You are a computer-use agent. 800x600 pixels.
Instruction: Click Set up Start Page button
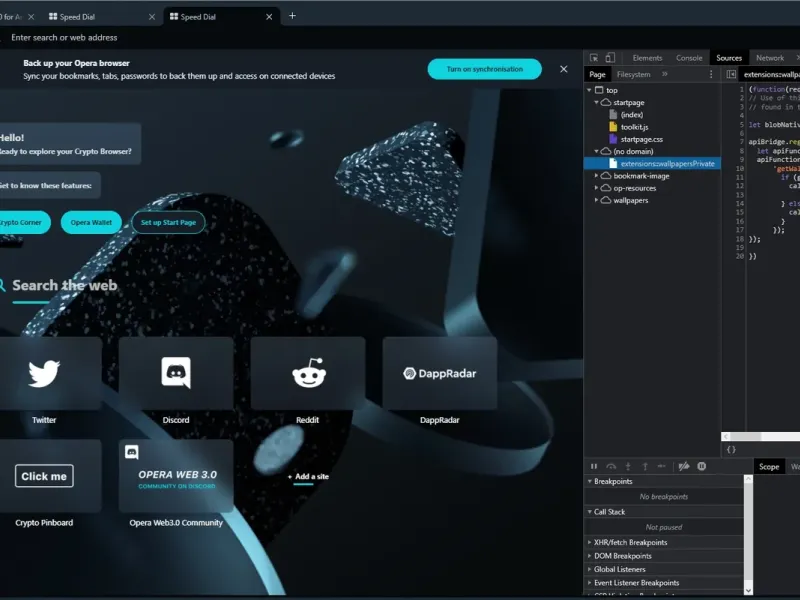tap(168, 222)
